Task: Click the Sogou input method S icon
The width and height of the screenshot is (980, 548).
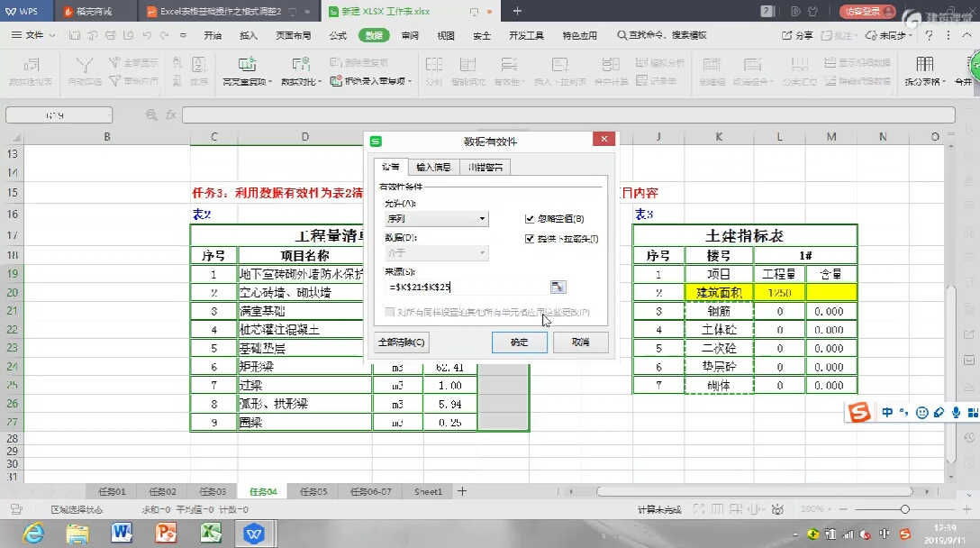Action: click(x=858, y=412)
